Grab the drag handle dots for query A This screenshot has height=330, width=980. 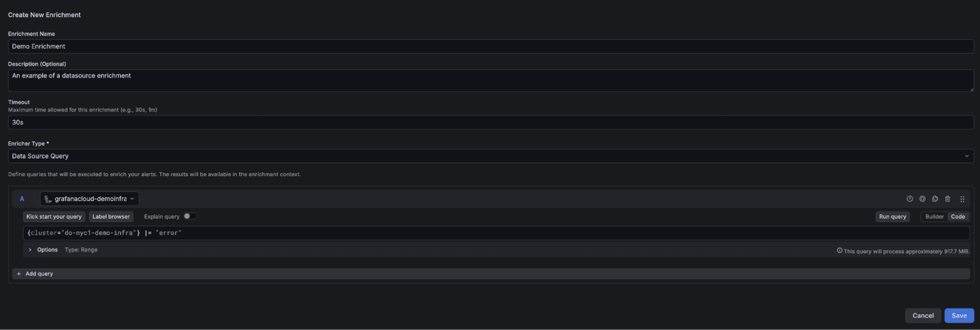click(962, 199)
